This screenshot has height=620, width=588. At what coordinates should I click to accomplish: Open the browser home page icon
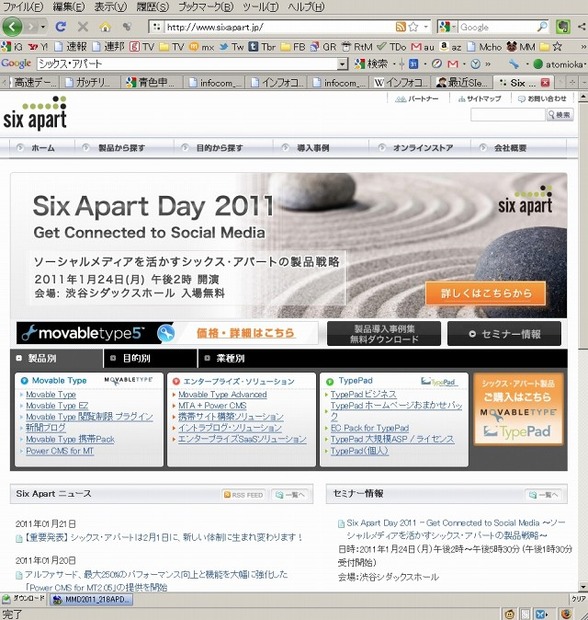[105, 27]
